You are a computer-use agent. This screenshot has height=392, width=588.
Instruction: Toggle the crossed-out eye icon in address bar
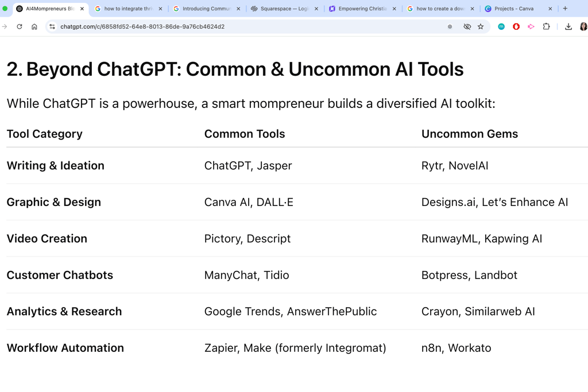point(467,26)
